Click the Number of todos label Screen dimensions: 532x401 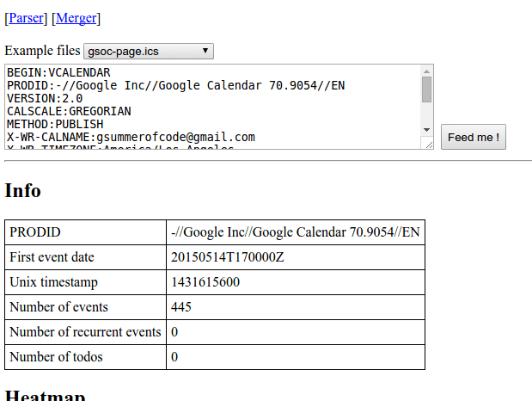pyautogui.click(x=56, y=357)
